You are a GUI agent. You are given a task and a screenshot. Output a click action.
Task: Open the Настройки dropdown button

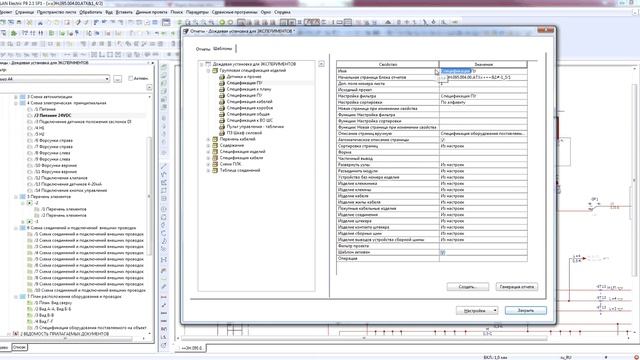pos(477,311)
